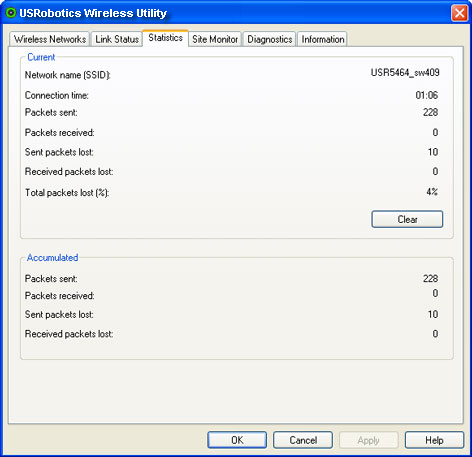This screenshot has width=472, height=457.
Task: Click the Total packets lost 4% value
Action: [x=432, y=192]
